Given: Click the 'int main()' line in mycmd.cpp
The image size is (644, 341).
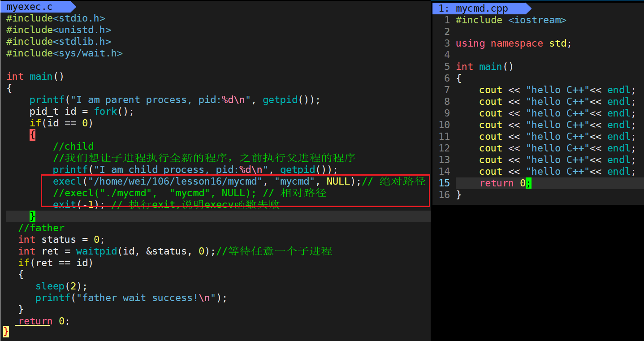Looking at the screenshot, I should pyautogui.click(x=484, y=67).
